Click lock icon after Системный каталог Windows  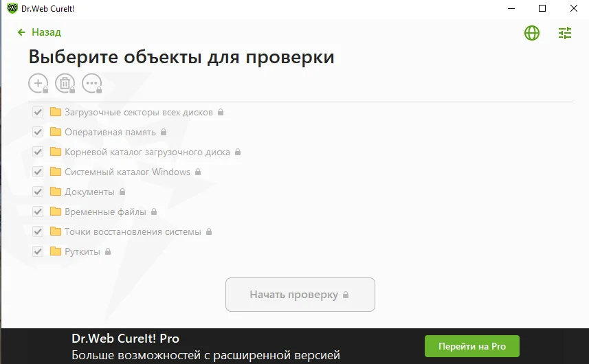click(x=198, y=172)
